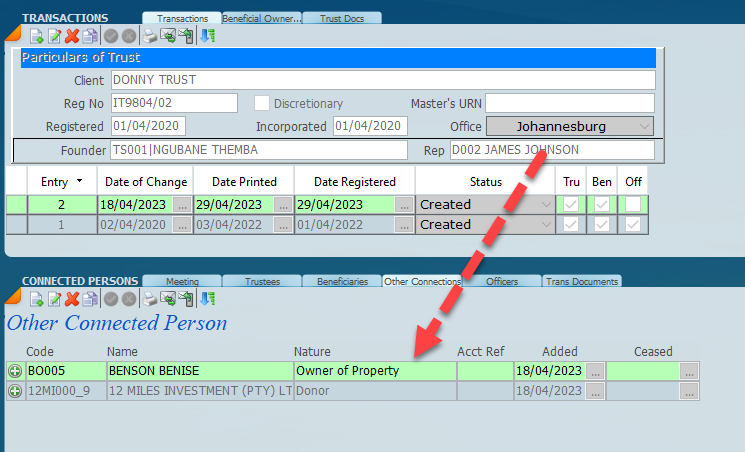Click the Master's URN input field
The width and height of the screenshot is (745, 452).
click(x=569, y=103)
